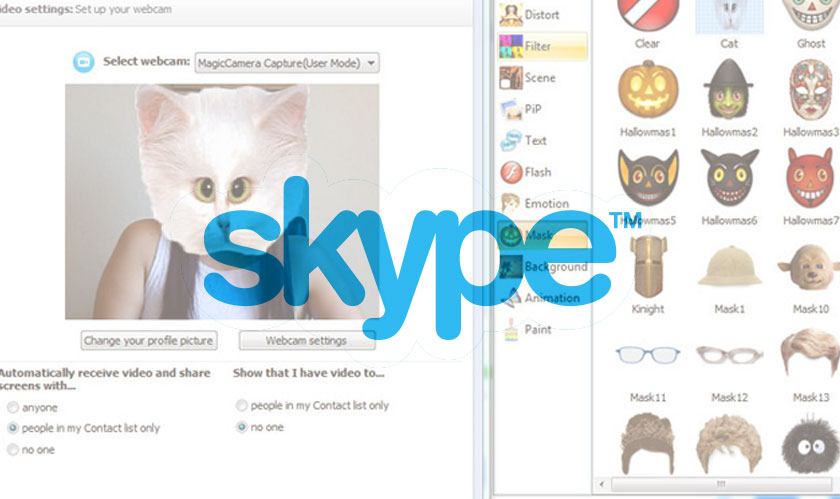The image size is (840, 499).
Task: Show video to people in Contact list only
Action: (242, 406)
